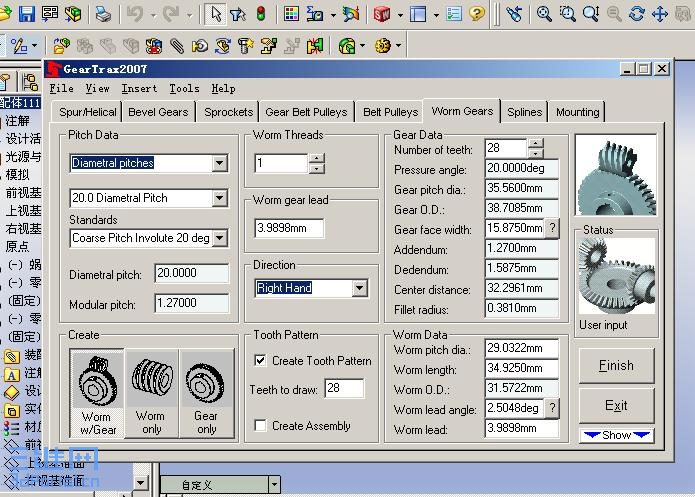This screenshot has width=695, height=497.
Task: Click the Save floppy disk icon
Action: (x=27, y=14)
